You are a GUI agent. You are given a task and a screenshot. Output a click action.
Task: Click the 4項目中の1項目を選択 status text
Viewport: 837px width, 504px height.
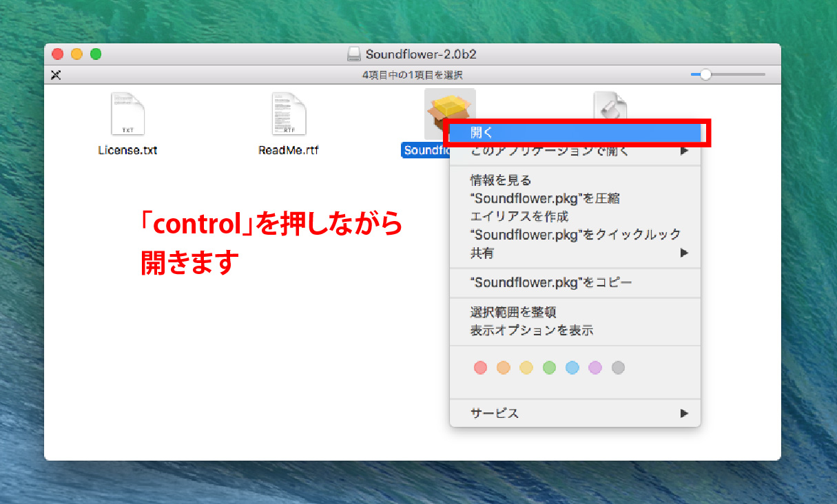coord(413,75)
